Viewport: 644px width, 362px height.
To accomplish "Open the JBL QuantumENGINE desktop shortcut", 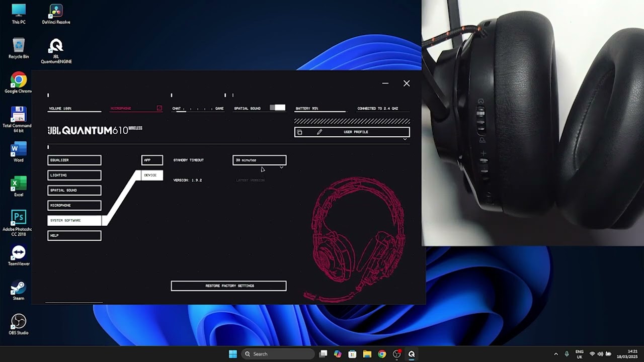I will pyautogui.click(x=56, y=51).
